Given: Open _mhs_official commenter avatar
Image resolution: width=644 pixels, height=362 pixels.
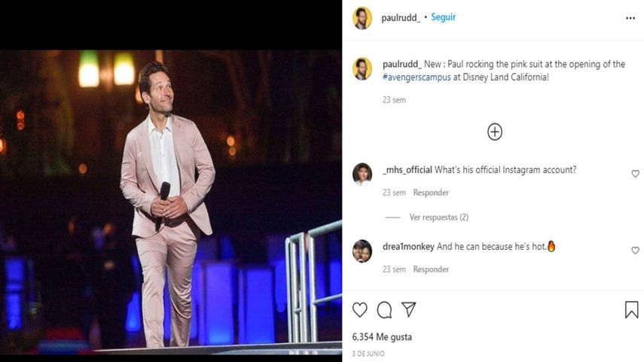Looking at the screenshot, I should coord(362,174).
